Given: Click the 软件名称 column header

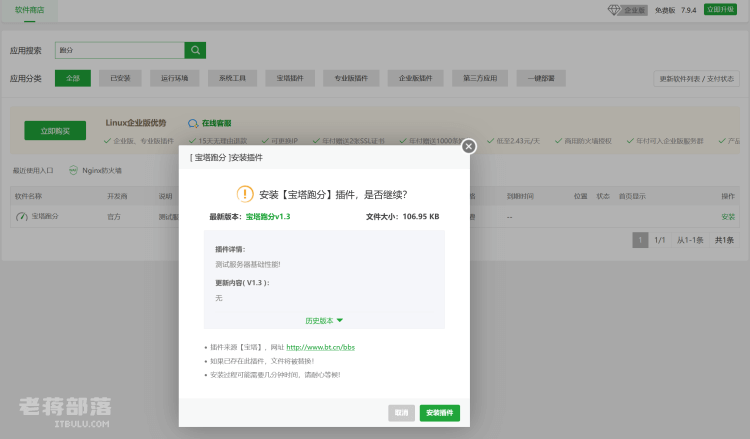Looking at the screenshot, I should (x=28, y=197).
